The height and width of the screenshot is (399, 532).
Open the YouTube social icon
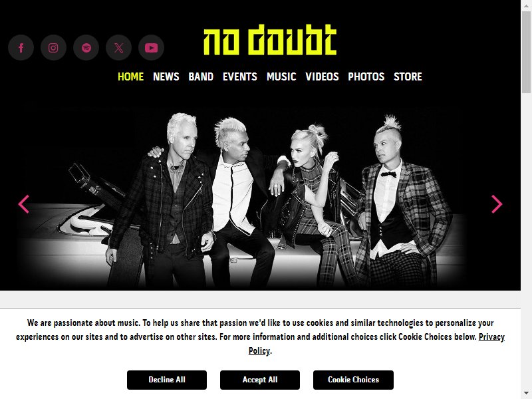pos(152,48)
